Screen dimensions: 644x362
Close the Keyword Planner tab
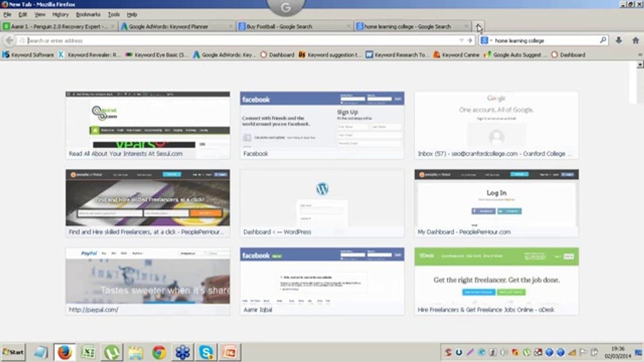click(231, 26)
